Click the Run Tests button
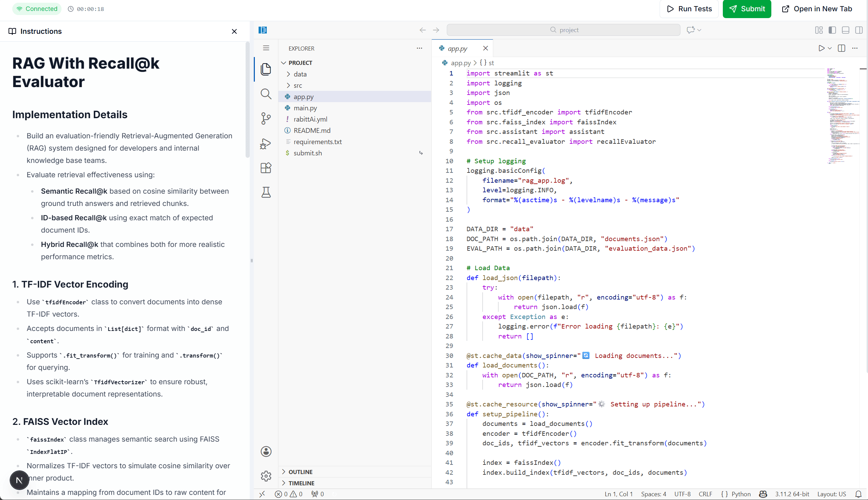 (x=689, y=9)
